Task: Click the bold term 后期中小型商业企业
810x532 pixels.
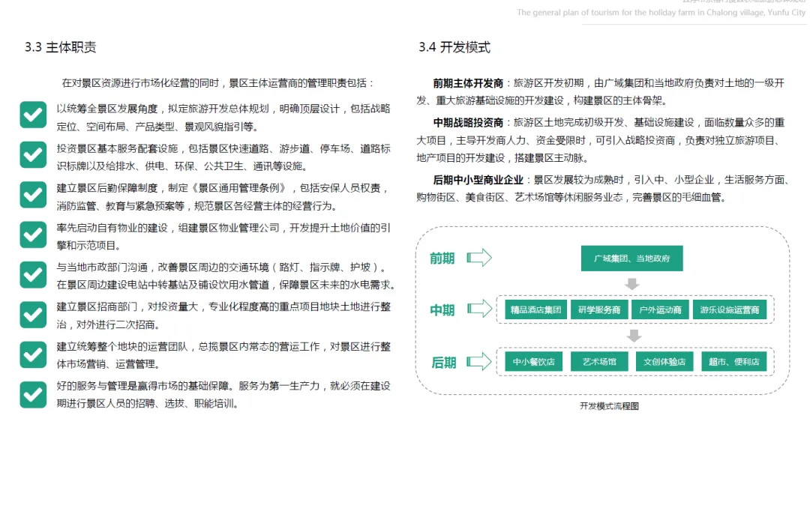Action: (478, 180)
